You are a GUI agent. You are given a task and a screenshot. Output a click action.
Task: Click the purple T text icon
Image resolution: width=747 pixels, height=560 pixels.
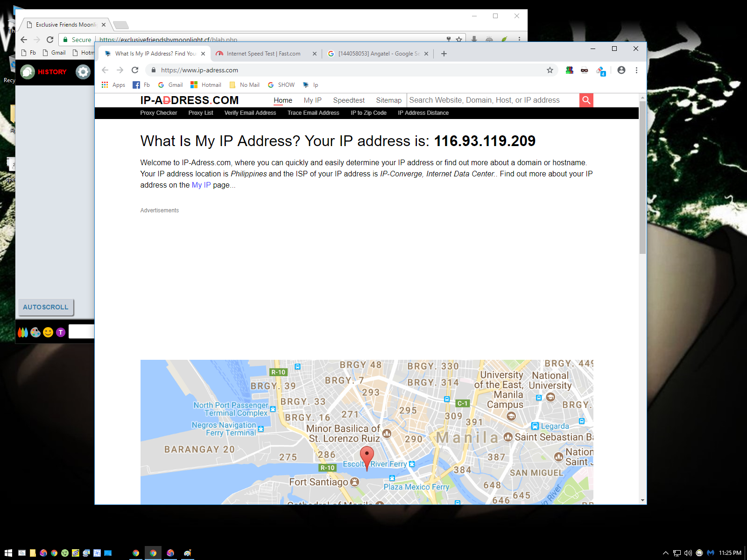point(61,332)
